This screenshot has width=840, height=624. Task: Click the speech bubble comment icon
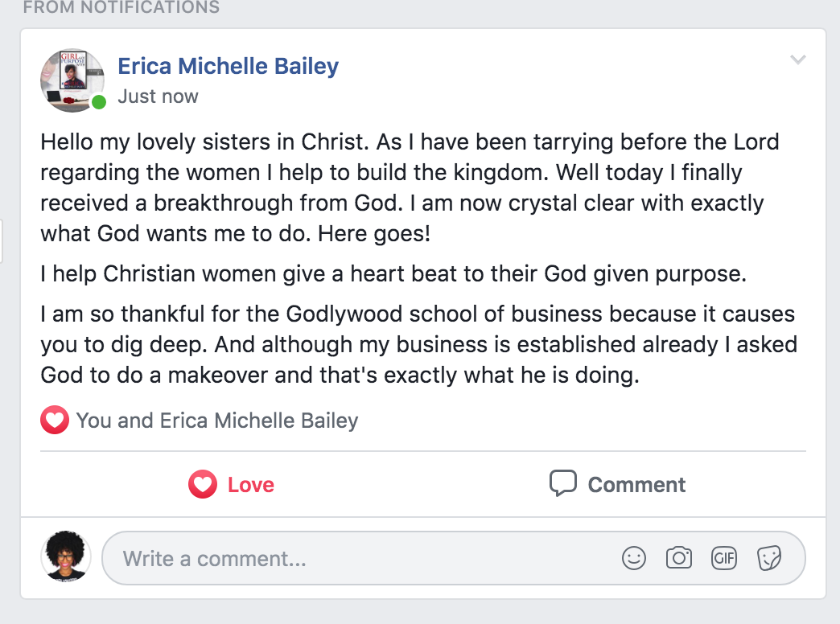pos(563,483)
